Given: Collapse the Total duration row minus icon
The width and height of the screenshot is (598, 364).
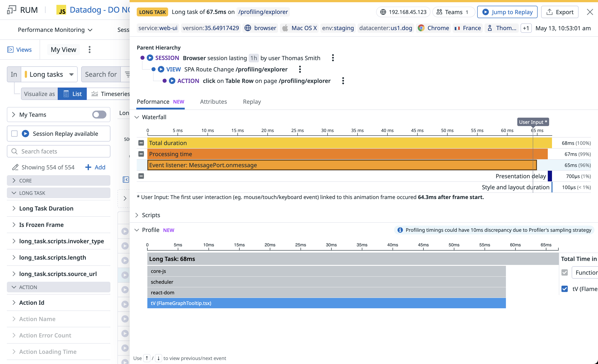Looking at the screenshot, I should tap(141, 143).
